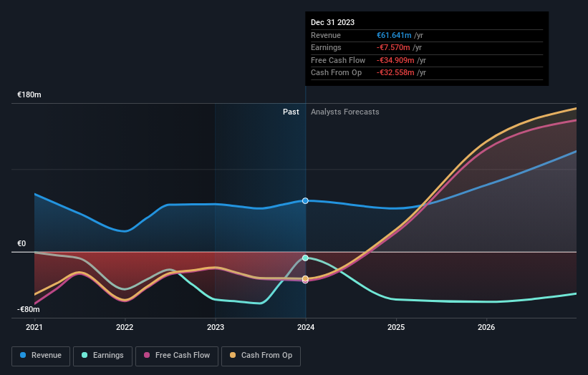Select the 2021 x-axis label
588x375 pixels.
point(34,327)
